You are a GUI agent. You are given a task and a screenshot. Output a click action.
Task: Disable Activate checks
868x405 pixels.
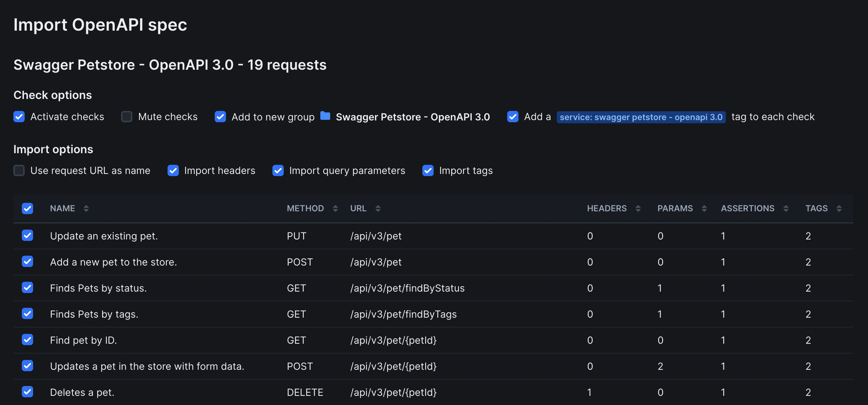[x=19, y=117]
